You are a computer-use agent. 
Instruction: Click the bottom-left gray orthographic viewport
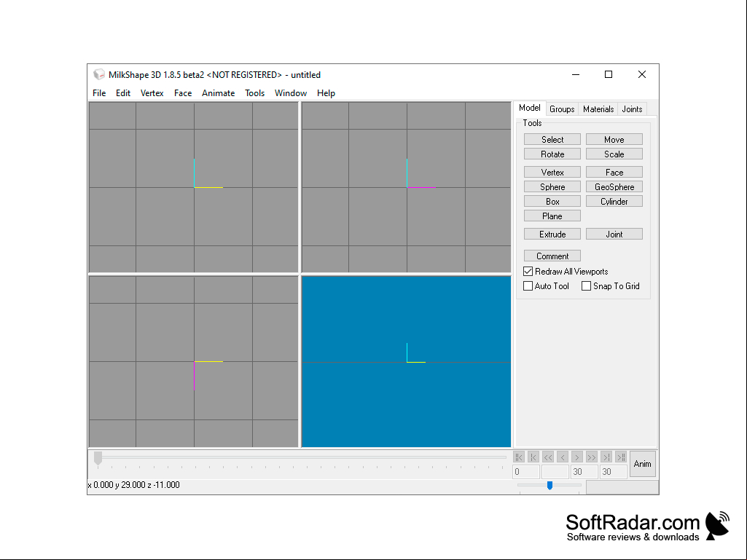tap(193, 362)
